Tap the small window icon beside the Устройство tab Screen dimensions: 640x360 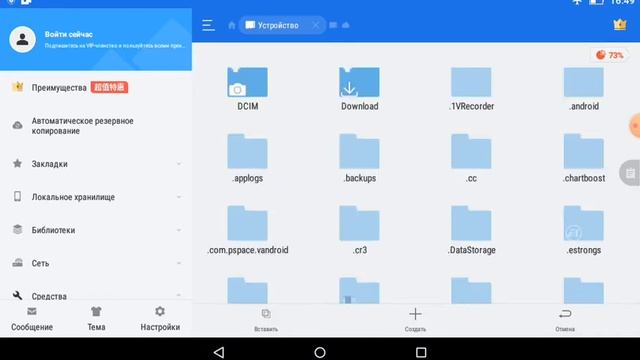point(333,25)
